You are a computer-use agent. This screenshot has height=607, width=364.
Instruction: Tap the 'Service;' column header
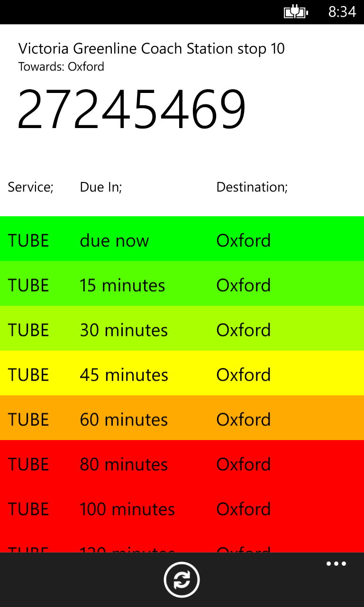(30, 187)
